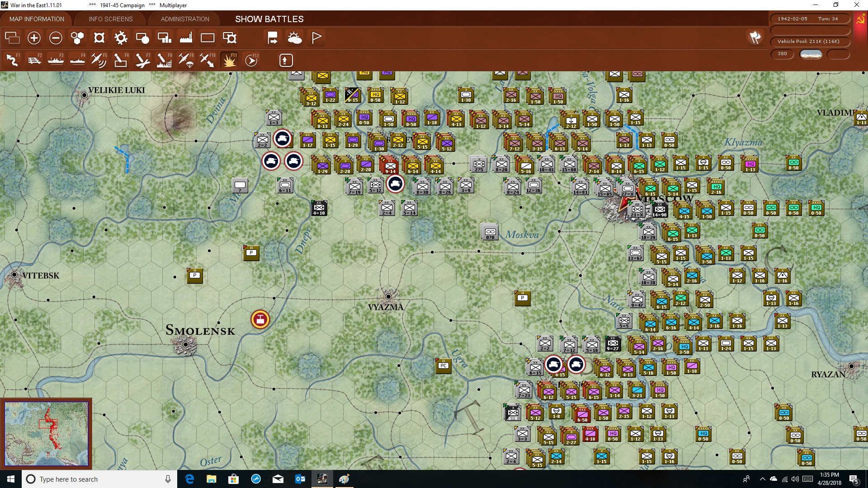Click the date and turn 34 display
This screenshot has width=868, height=488.
(810, 19)
